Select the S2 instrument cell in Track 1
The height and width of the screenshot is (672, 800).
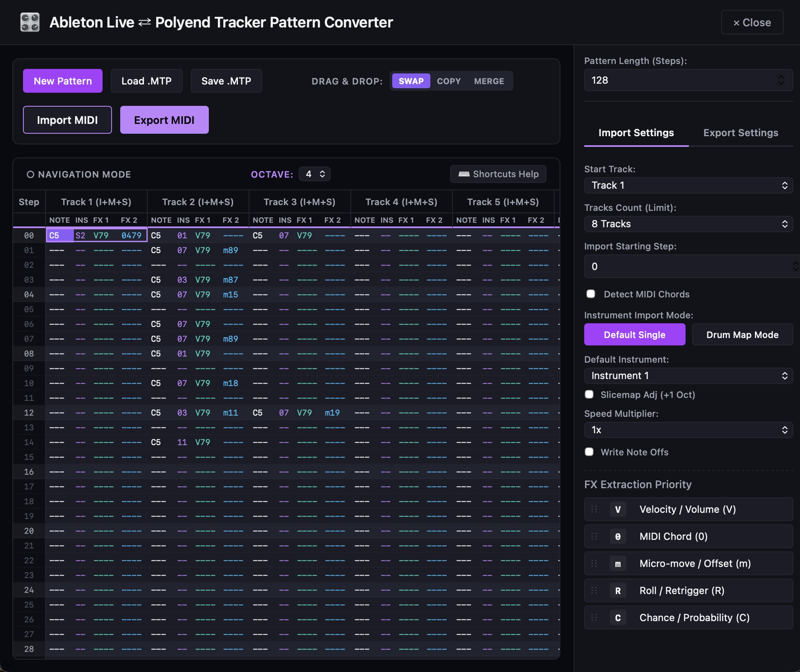click(x=80, y=235)
